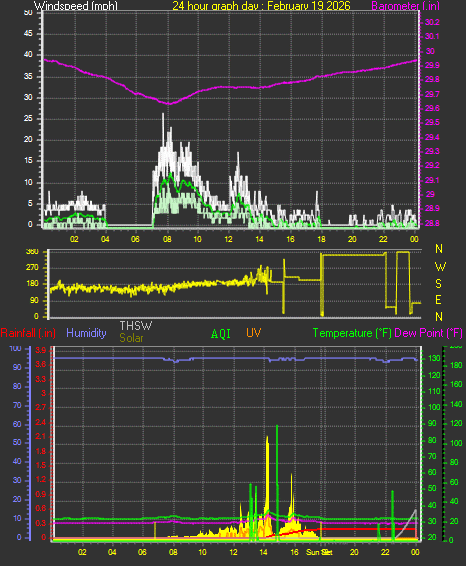Click temperature axis value '130'
Viewport: 466px width, 566px height.
click(434, 358)
